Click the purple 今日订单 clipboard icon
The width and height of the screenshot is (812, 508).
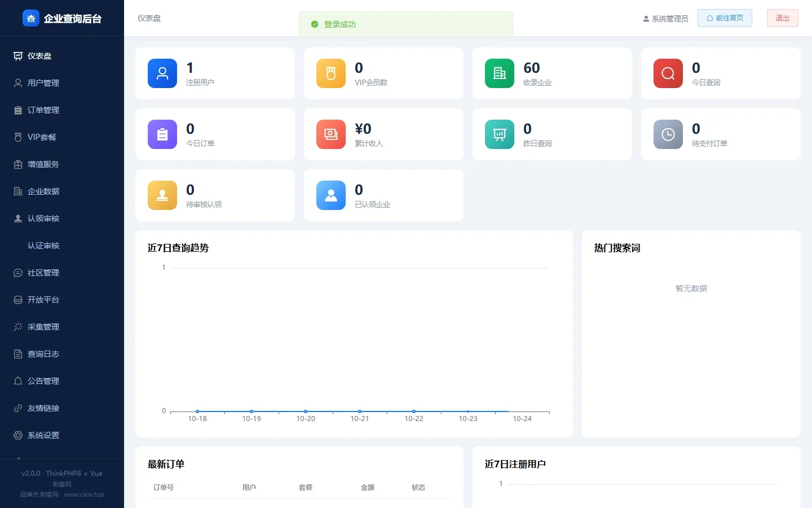162,134
